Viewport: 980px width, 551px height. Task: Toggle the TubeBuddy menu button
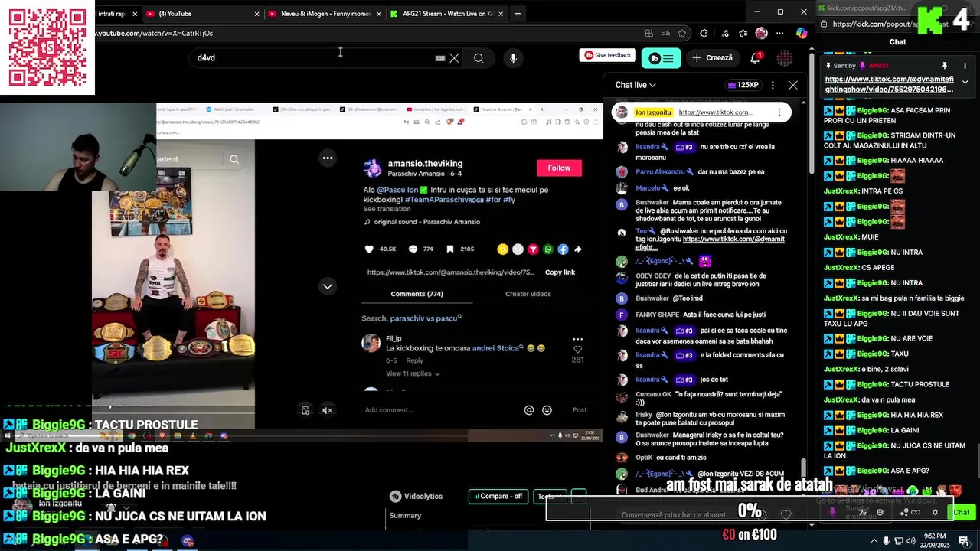(x=661, y=58)
